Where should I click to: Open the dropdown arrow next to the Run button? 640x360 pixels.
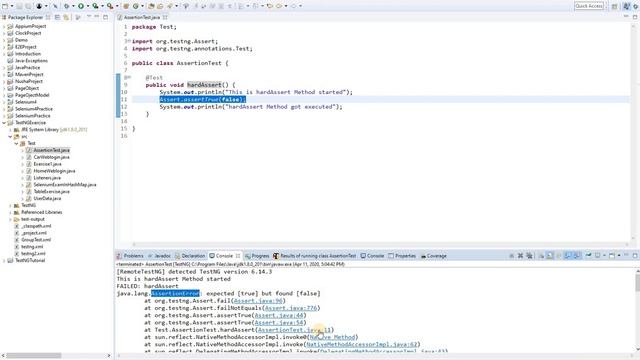(x=88, y=6)
